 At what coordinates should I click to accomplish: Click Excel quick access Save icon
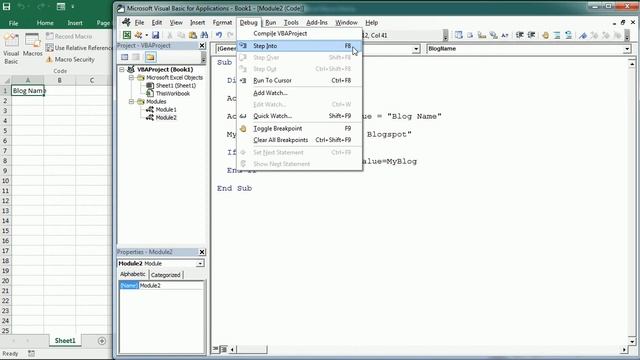tap(7, 6)
